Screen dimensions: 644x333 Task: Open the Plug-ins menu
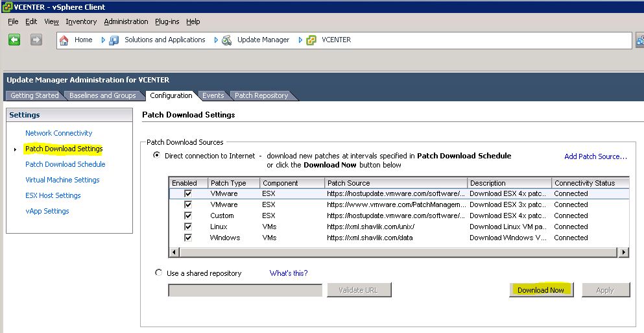click(x=167, y=21)
